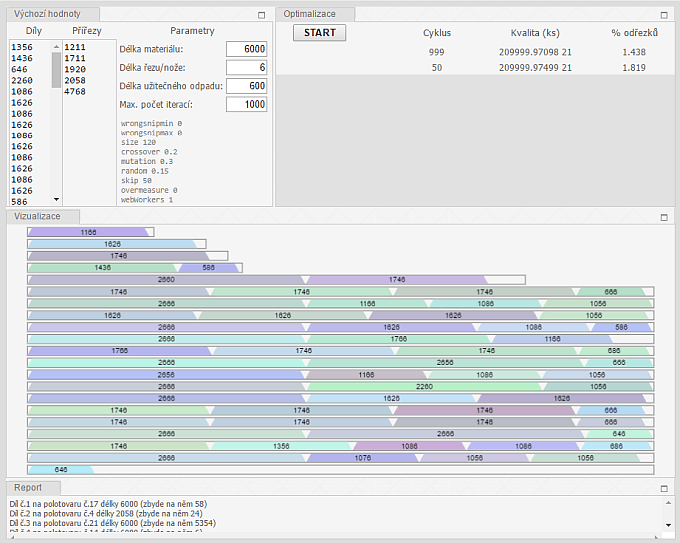Select value 4768 in Přířezy list
This screenshot has width=680, height=543.
75,92
